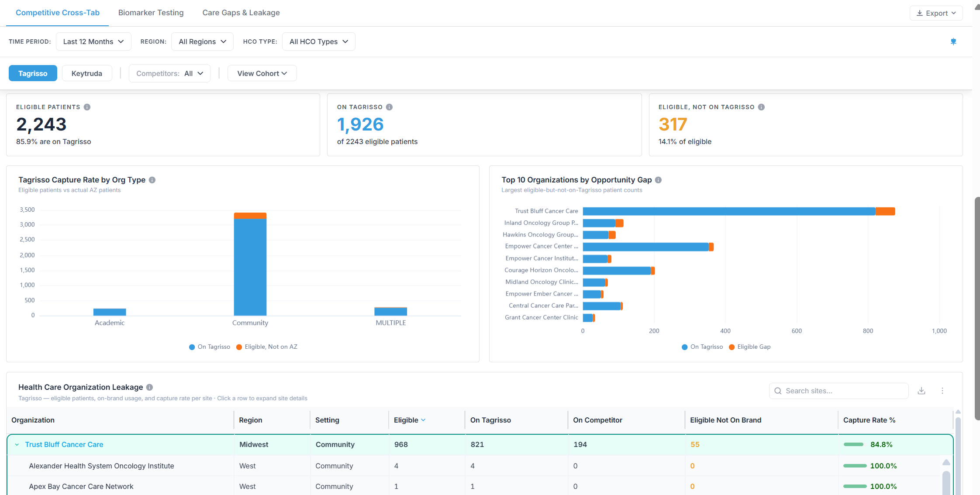980x495 pixels.
Task: Download the leakage table data
Action: point(921,391)
